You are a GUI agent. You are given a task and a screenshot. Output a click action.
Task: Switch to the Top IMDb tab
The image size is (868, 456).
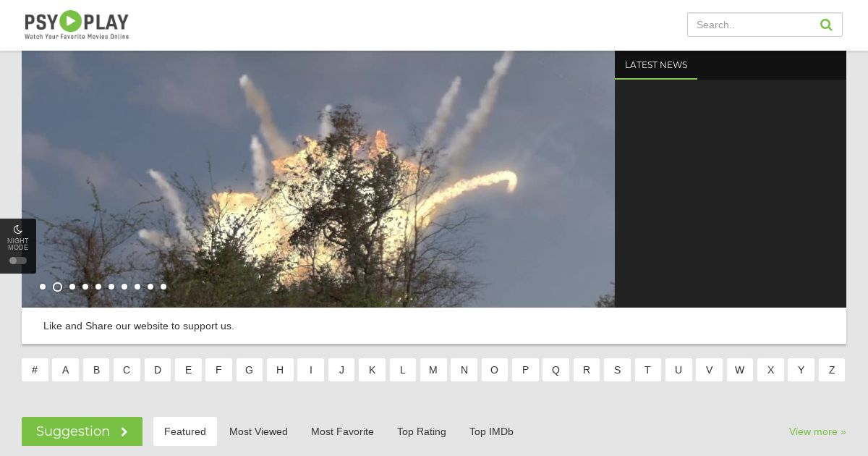(491, 431)
